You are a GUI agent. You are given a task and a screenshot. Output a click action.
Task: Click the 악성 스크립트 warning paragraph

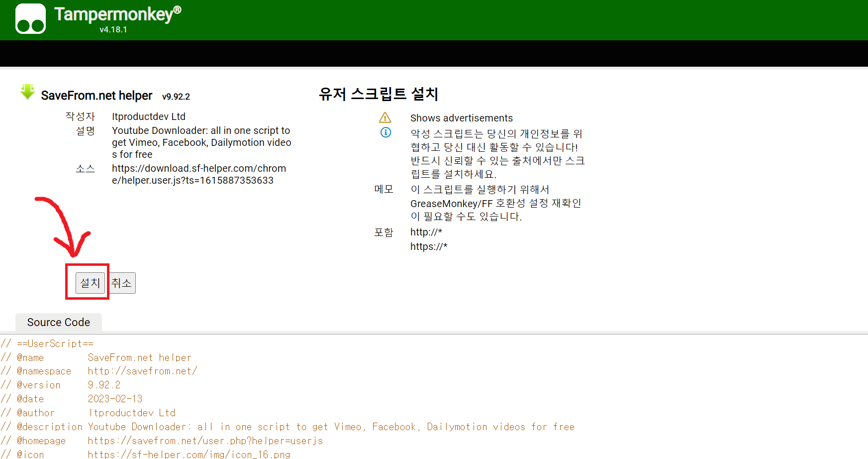497,154
